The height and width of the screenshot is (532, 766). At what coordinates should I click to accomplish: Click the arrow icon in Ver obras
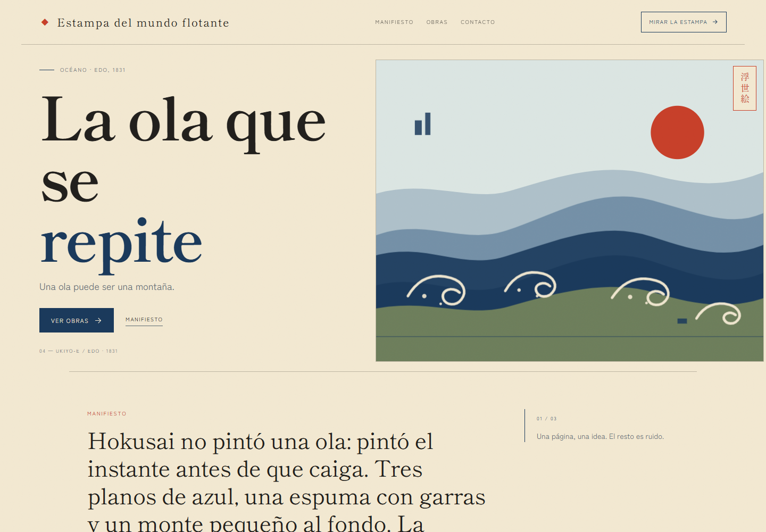pyautogui.click(x=98, y=321)
